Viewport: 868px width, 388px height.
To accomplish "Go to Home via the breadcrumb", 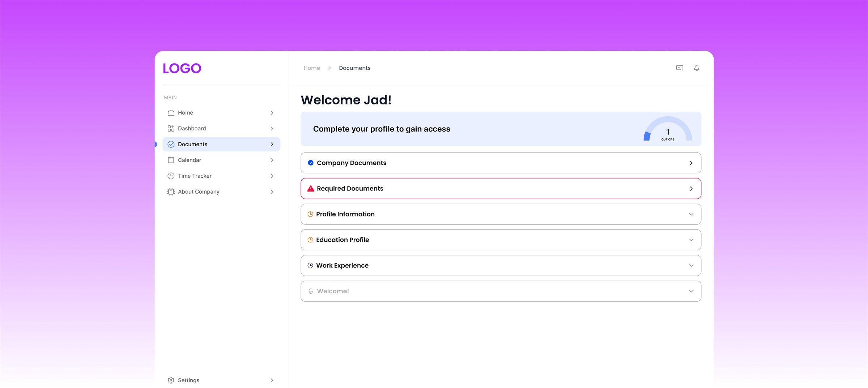I will (312, 68).
